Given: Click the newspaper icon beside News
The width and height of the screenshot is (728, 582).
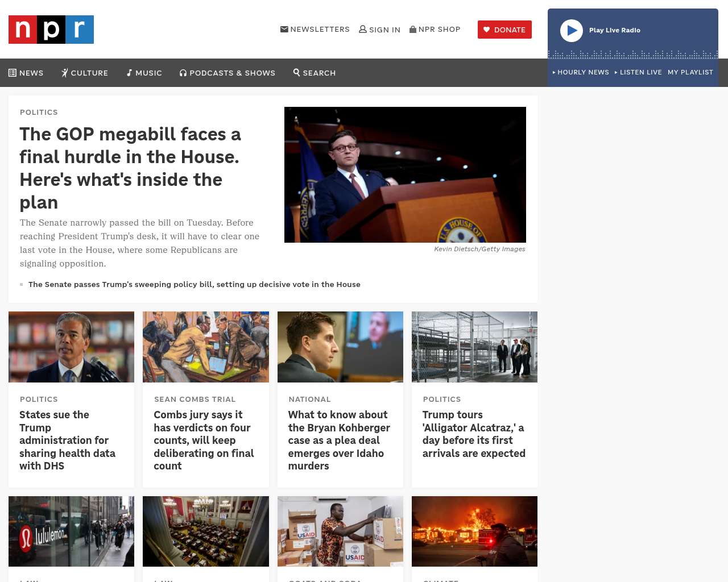Looking at the screenshot, I should point(13,73).
